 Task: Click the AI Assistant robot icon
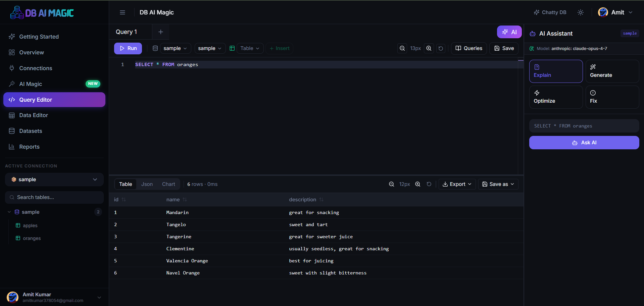click(533, 34)
